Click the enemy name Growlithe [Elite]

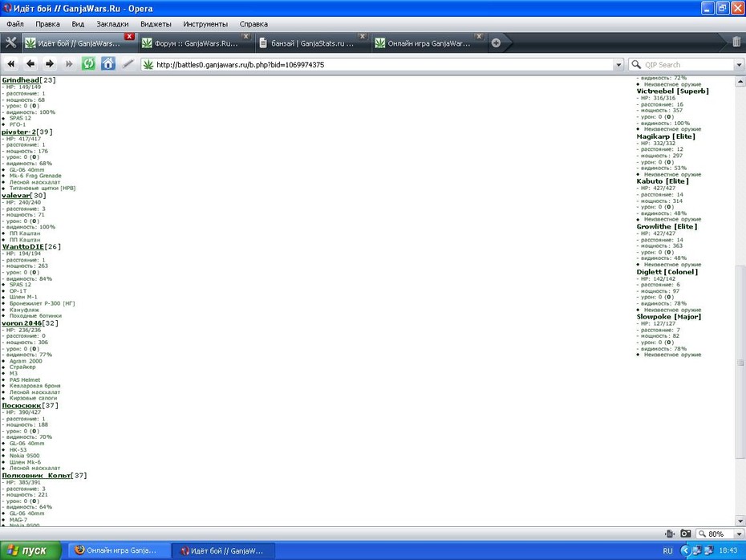coord(667,226)
